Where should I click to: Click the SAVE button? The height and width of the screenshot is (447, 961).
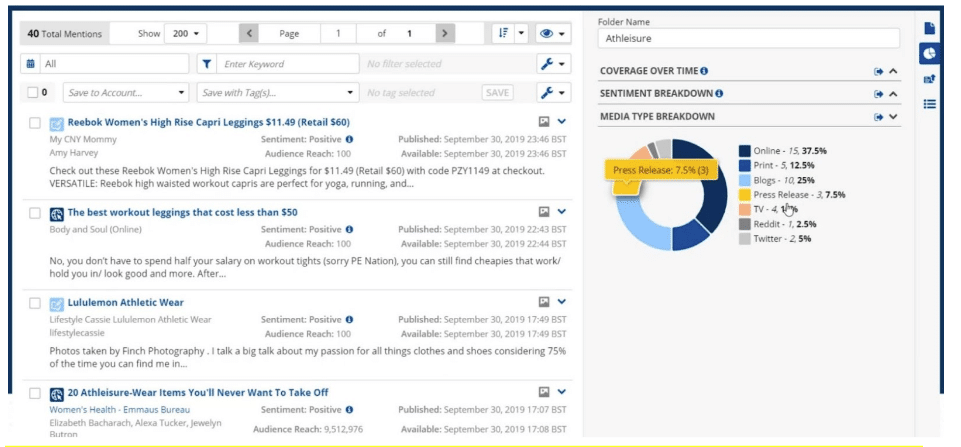497,93
